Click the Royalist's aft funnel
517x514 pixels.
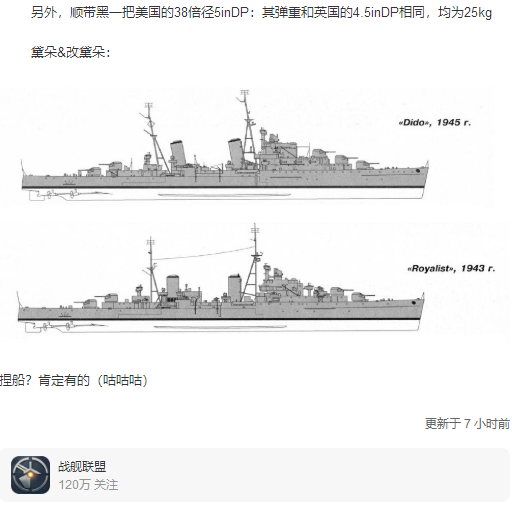(x=172, y=286)
